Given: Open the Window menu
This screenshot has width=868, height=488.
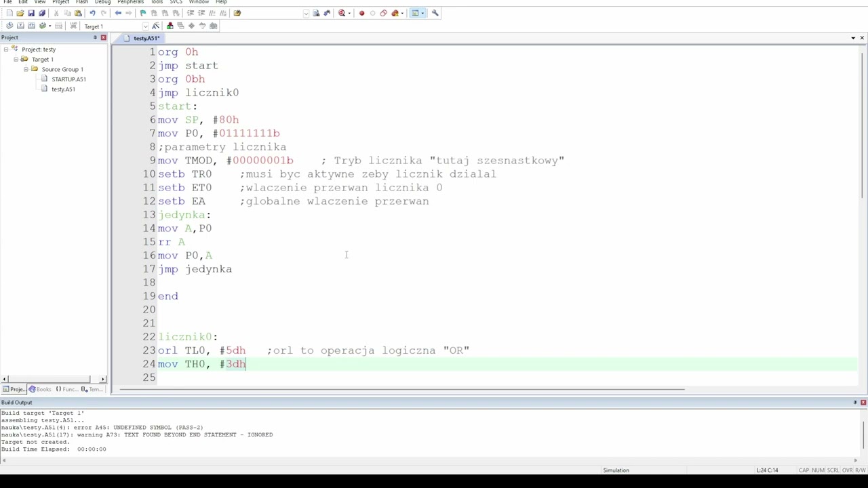Looking at the screenshot, I should pyautogui.click(x=199, y=2).
